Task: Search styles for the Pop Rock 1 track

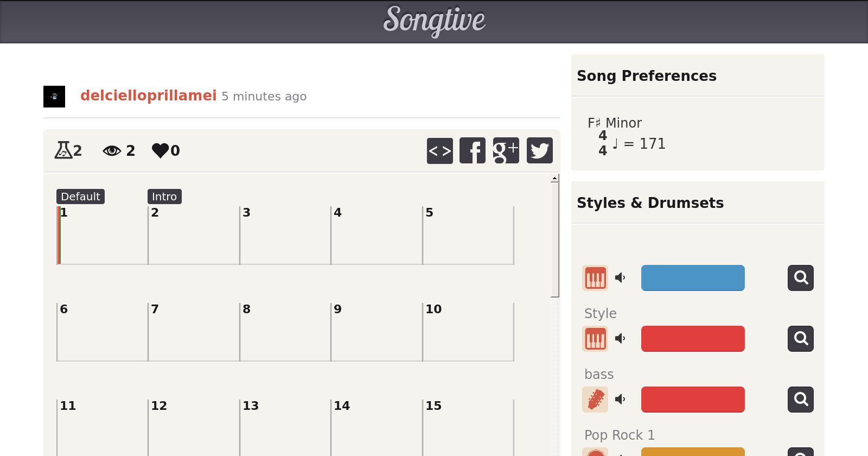Action: 800,400
